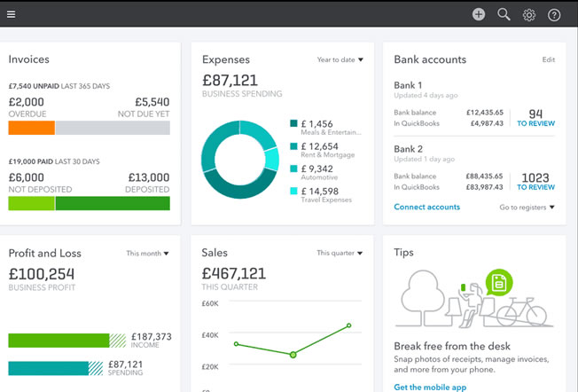Click the grey not due yet bar

click(x=113, y=128)
